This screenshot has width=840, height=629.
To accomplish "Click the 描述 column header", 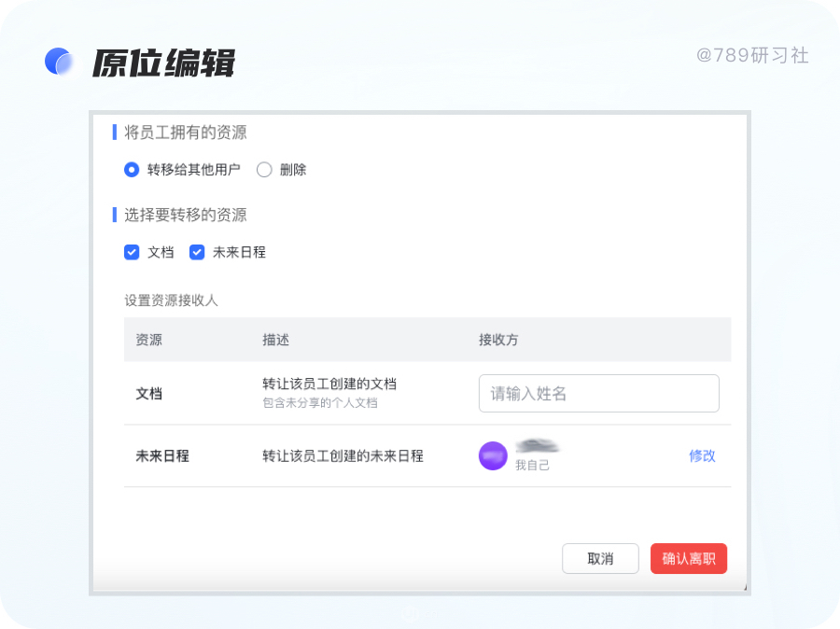I will click(276, 340).
